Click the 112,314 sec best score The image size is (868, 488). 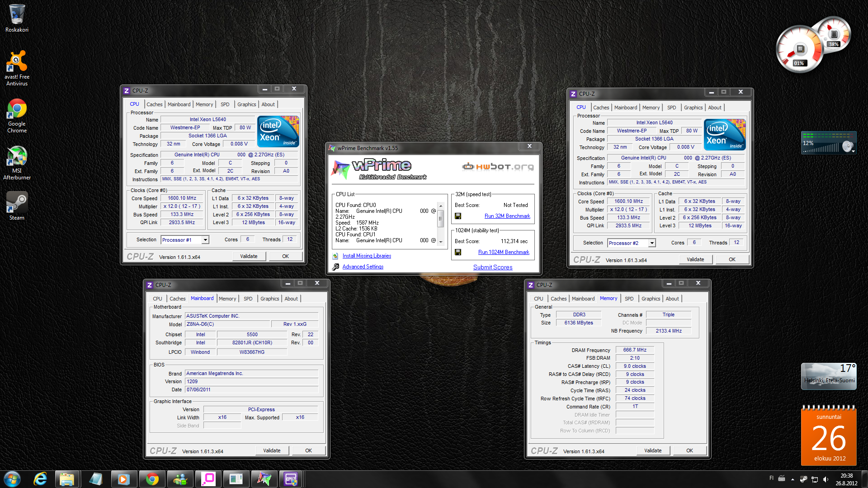pyautogui.click(x=514, y=241)
